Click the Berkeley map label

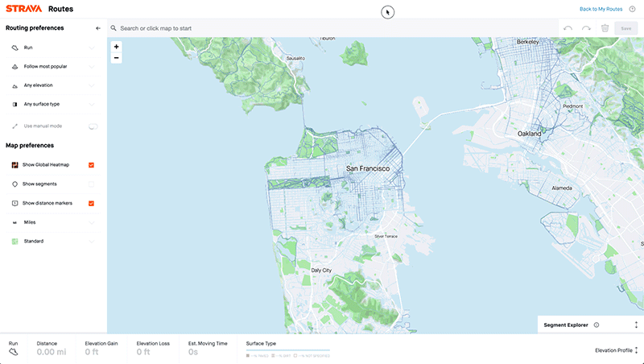coord(528,42)
